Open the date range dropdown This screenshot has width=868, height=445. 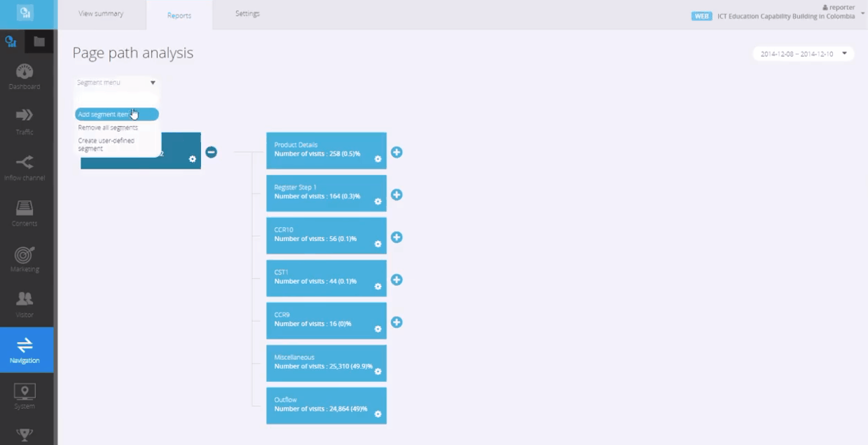[x=803, y=54]
